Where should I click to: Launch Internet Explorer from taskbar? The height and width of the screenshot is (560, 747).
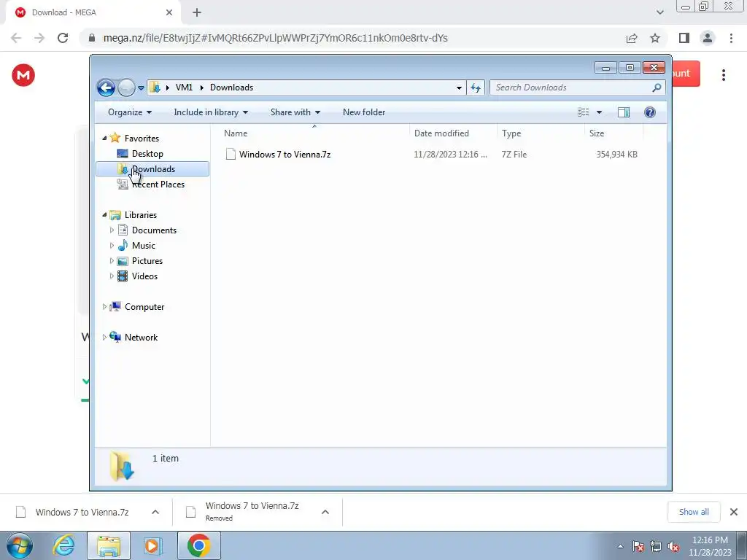[x=64, y=545]
